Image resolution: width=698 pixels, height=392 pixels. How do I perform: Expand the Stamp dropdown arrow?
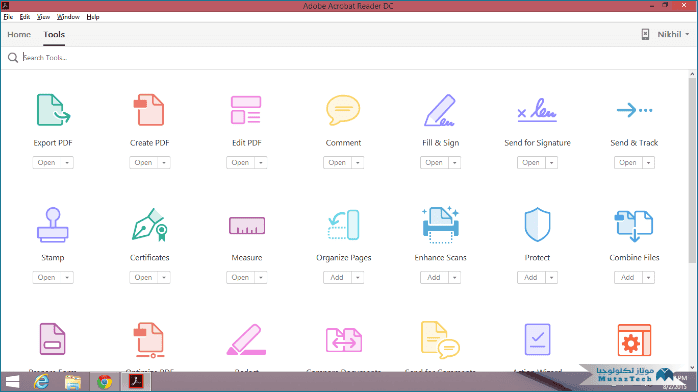click(x=67, y=278)
